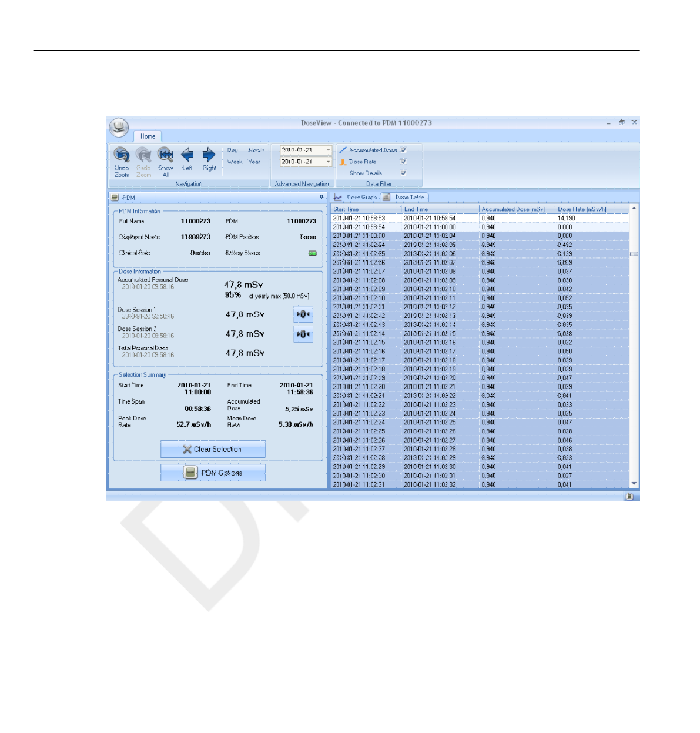The height and width of the screenshot is (733, 700).
Task: Select the Month view option
Action: (256, 150)
